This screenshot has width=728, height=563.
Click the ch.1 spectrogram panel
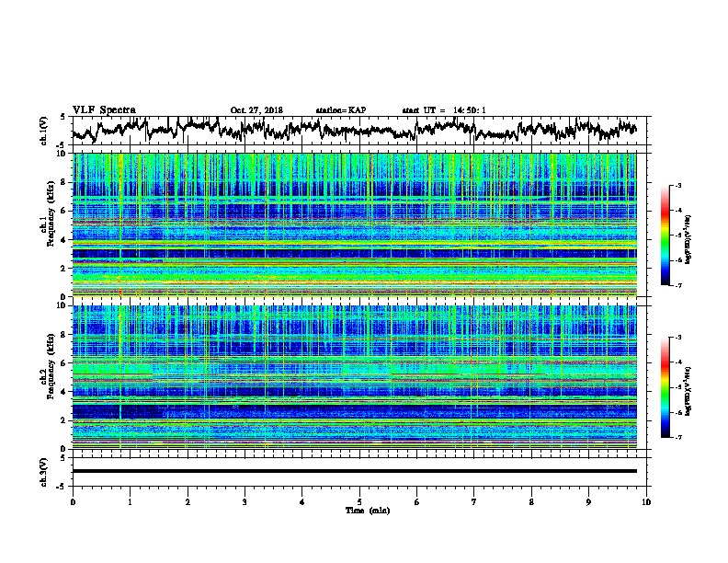pos(354,224)
